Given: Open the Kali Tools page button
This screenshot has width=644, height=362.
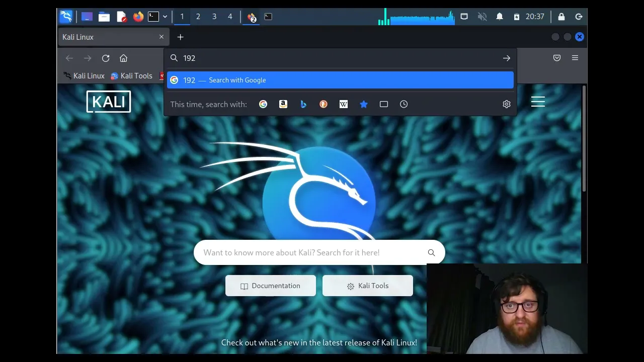Looking at the screenshot, I should [x=368, y=286].
